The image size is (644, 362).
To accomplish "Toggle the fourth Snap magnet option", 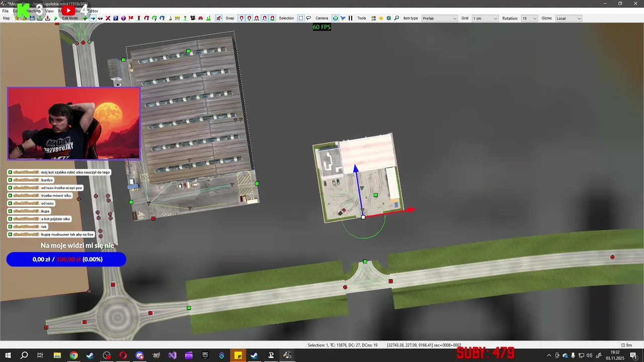I will [x=265, y=18].
